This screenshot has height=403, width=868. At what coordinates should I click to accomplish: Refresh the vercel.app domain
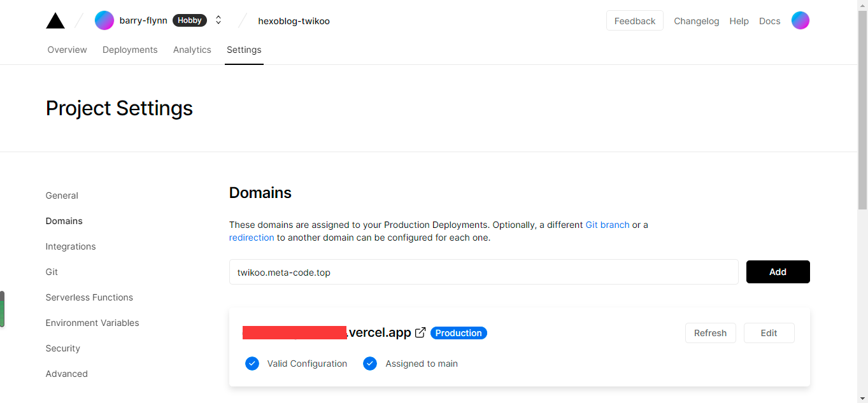(710, 333)
